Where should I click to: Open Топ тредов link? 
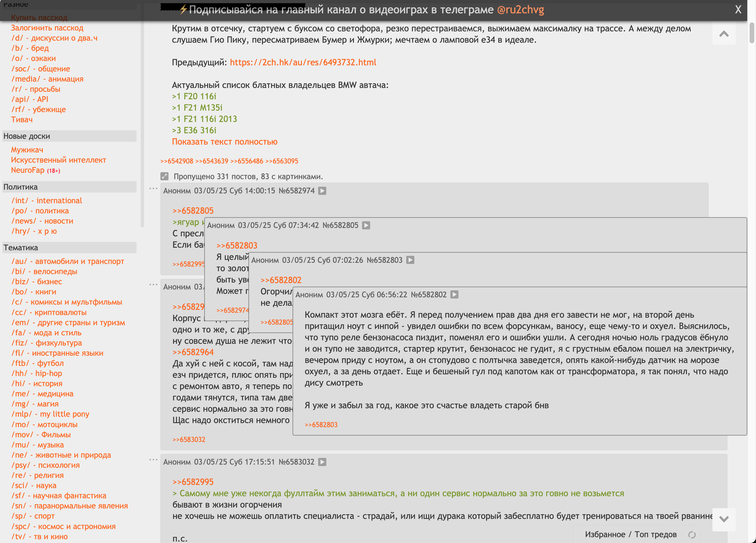tap(655, 534)
